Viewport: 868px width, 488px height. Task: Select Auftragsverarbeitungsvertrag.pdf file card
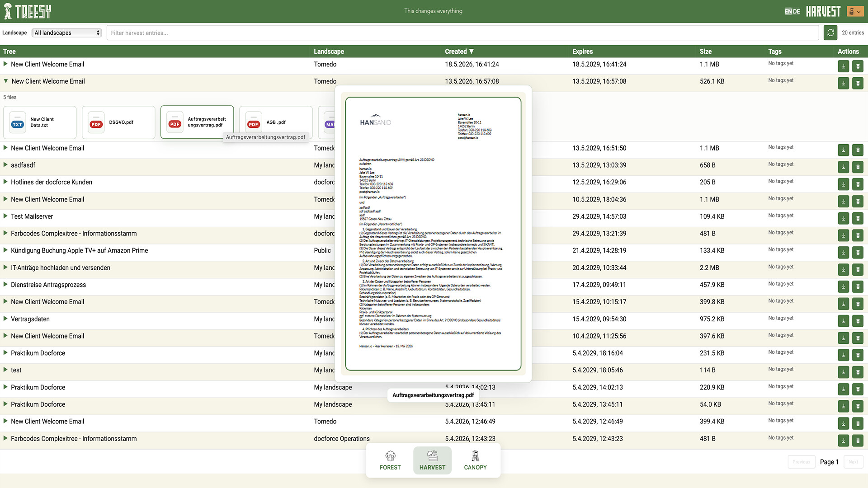(x=197, y=122)
